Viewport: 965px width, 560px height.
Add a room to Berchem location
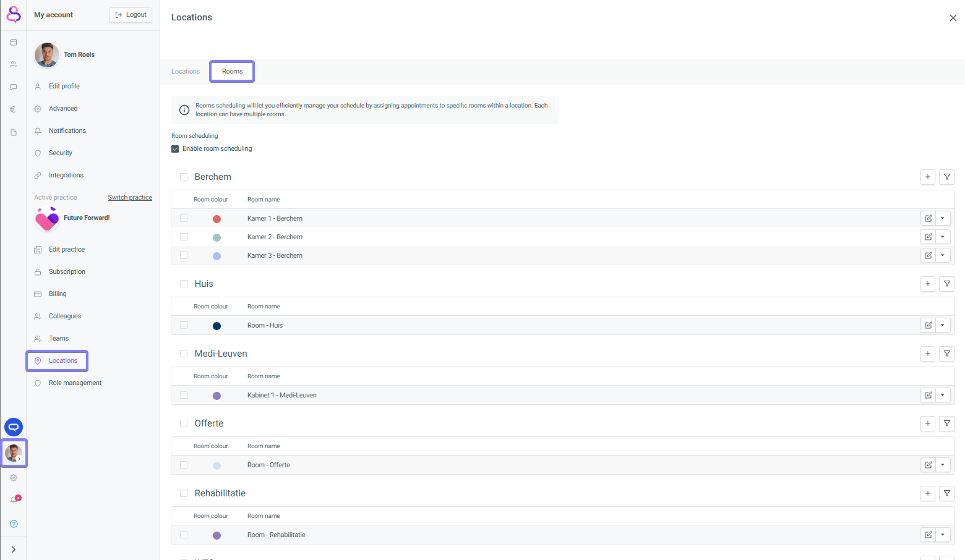click(927, 177)
